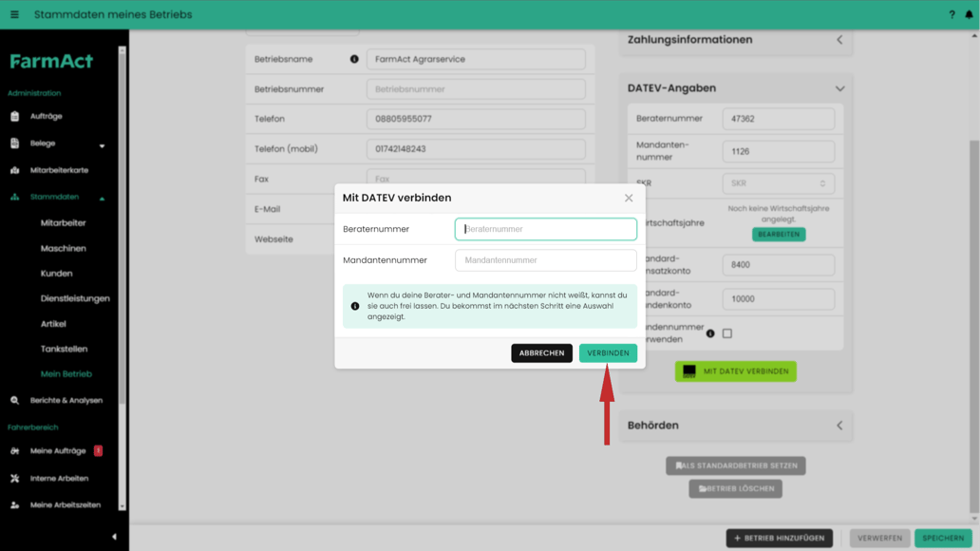This screenshot has width=980, height=551.
Task: Click the help question mark icon
Action: [x=951, y=14]
